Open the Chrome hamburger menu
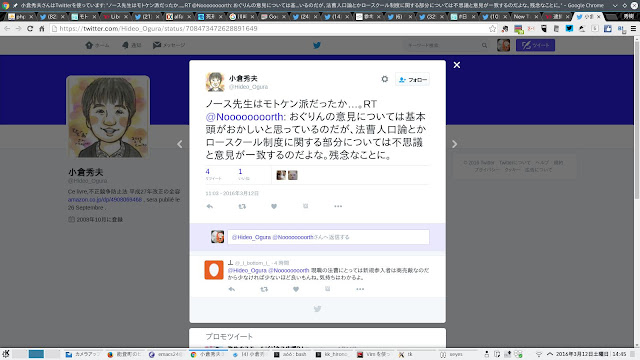The image size is (640, 360). point(633,29)
